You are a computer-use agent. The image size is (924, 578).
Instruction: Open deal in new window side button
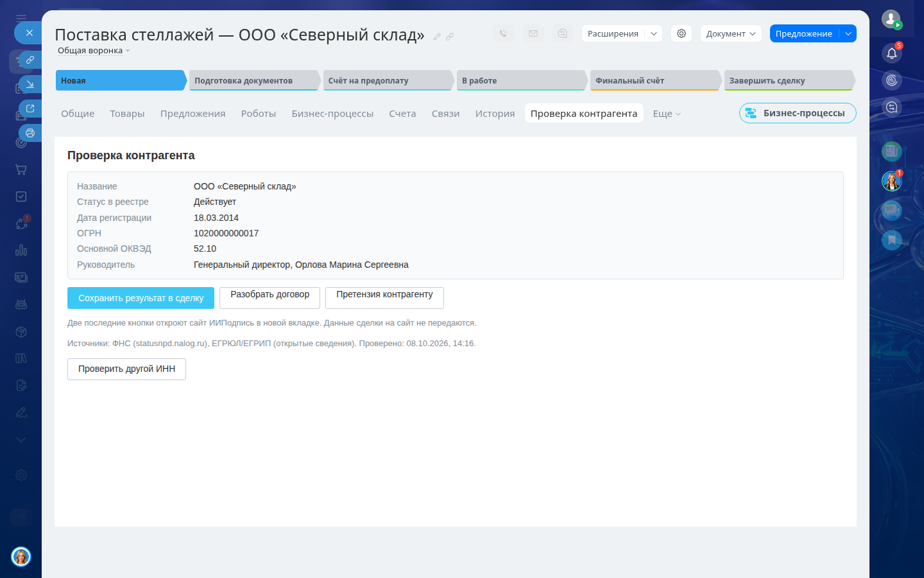[x=30, y=109]
